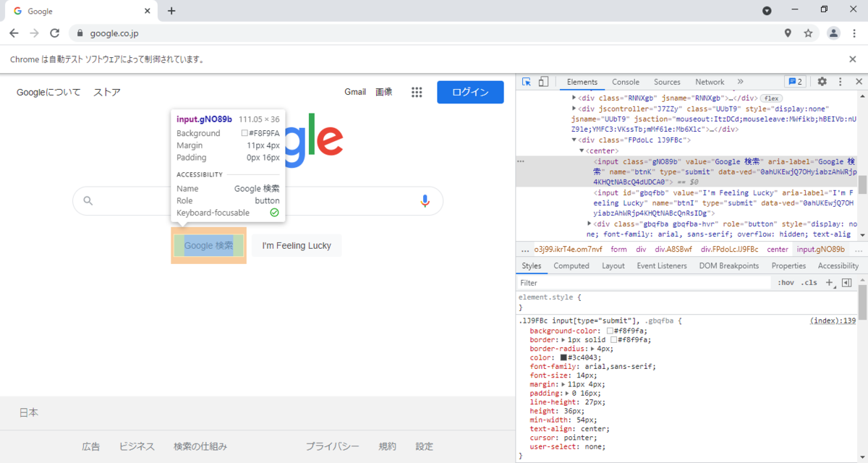This screenshot has height=463, width=868.
Task: Open the Layout tab
Action: coord(613,266)
